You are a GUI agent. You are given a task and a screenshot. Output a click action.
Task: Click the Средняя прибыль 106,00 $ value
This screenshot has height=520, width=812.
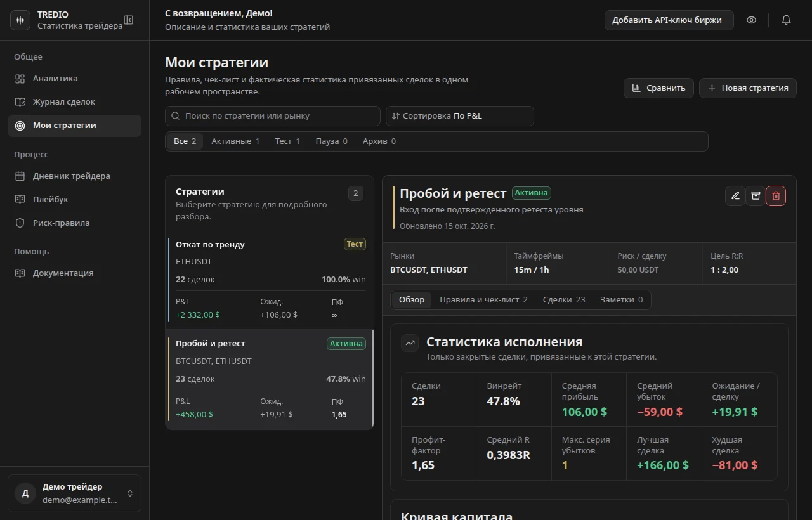[x=584, y=412]
